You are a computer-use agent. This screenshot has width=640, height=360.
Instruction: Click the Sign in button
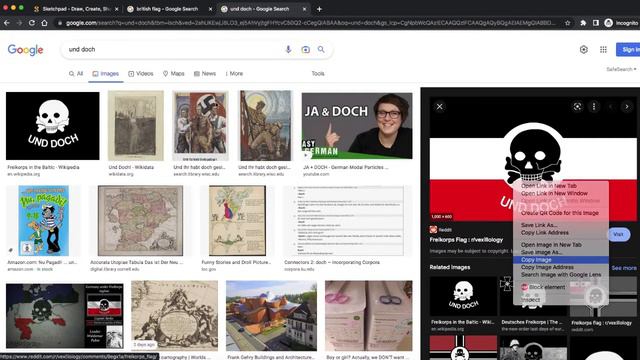click(x=628, y=49)
